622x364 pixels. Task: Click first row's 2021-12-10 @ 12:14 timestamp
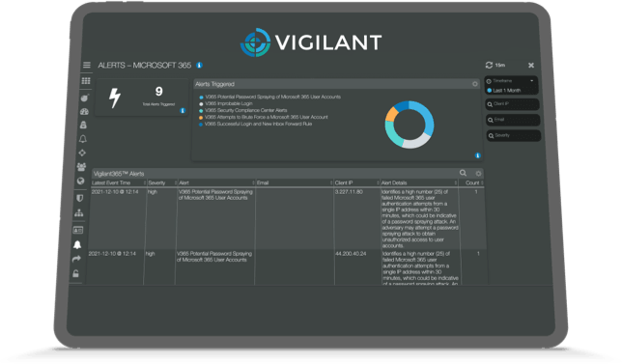[x=115, y=192]
